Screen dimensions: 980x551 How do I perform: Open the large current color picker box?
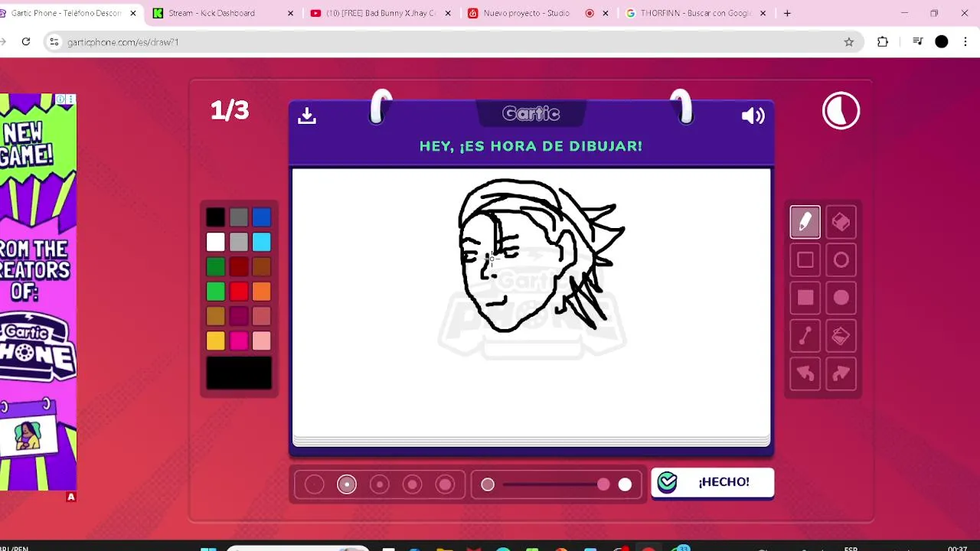point(239,373)
